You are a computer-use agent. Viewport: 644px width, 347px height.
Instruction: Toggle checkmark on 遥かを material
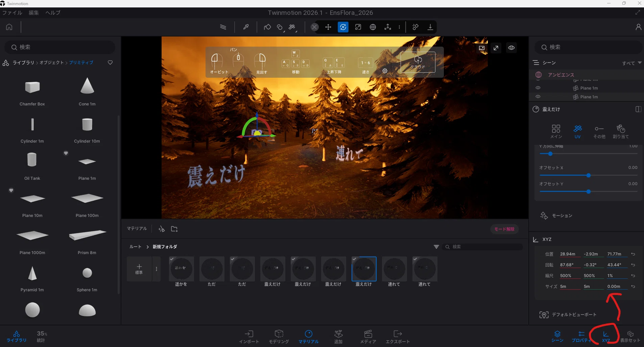[172, 259]
